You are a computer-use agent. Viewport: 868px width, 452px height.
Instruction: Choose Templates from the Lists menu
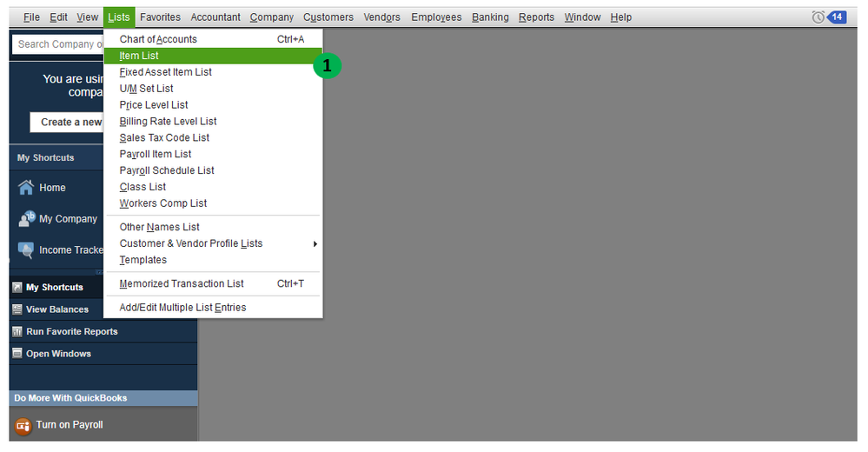tap(213, 260)
